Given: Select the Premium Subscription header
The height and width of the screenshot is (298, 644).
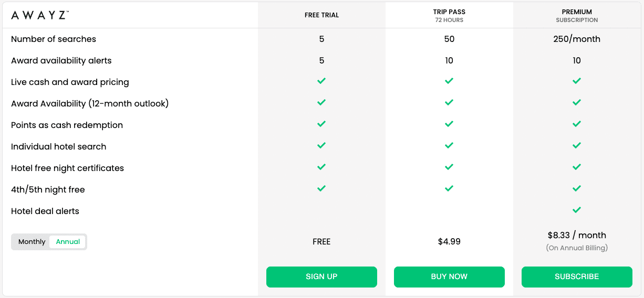Looking at the screenshot, I should click(577, 15).
